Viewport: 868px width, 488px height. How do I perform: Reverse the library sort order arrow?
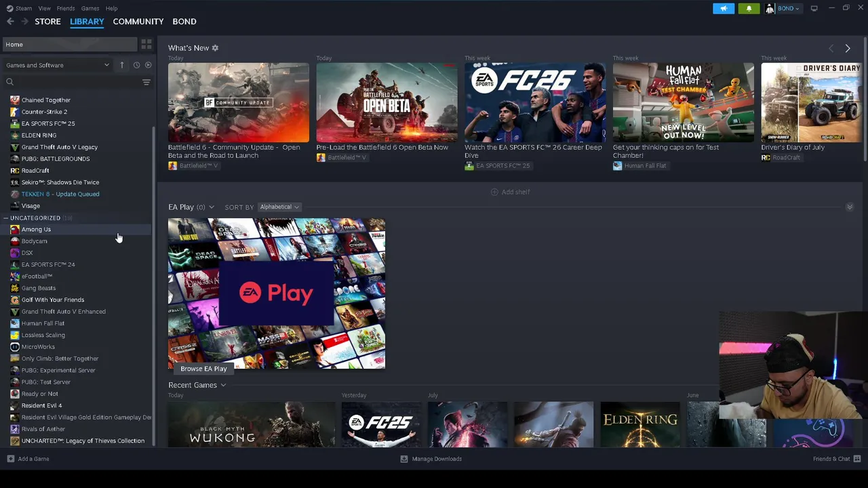pyautogui.click(x=122, y=65)
